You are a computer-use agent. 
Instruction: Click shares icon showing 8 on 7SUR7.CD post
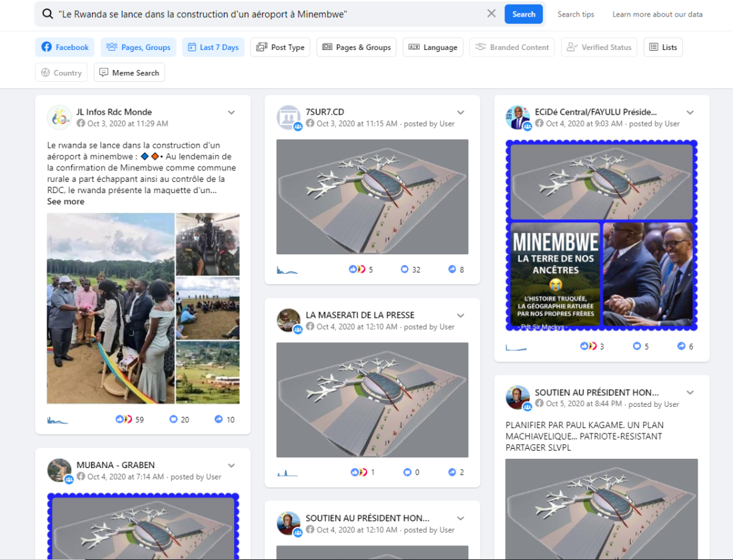452,270
